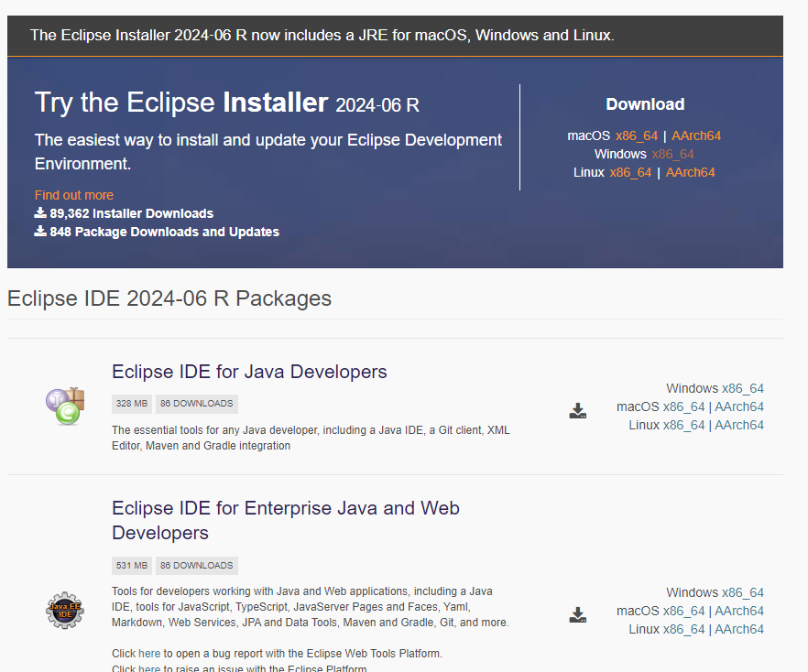Open the Find out more link
Image resolution: width=808 pixels, height=672 pixels.
pos(73,195)
